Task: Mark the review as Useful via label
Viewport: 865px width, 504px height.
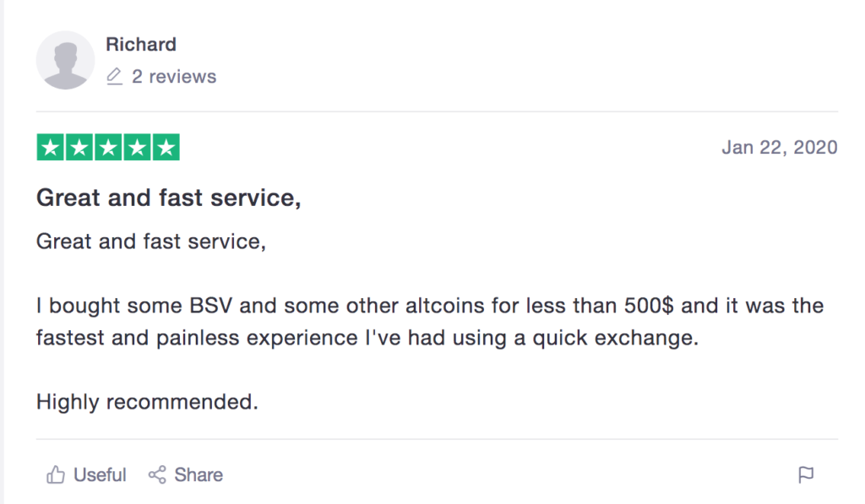Action: tap(100, 474)
